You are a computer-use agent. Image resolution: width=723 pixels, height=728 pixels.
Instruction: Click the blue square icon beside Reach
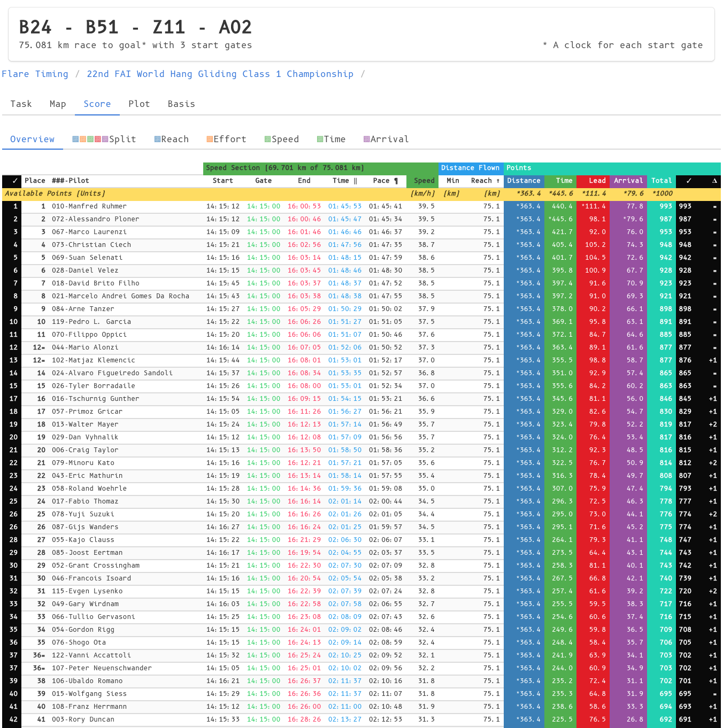(x=157, y=139)
